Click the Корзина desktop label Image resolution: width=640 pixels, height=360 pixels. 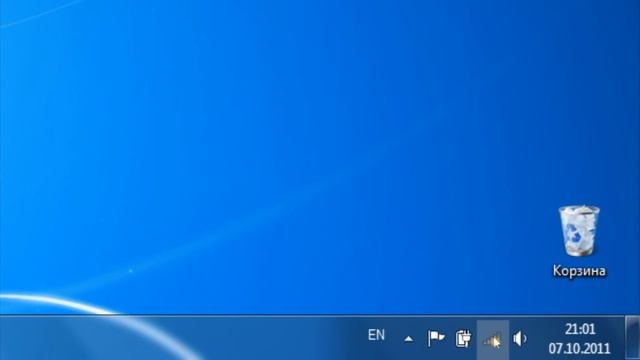[579, 271]
